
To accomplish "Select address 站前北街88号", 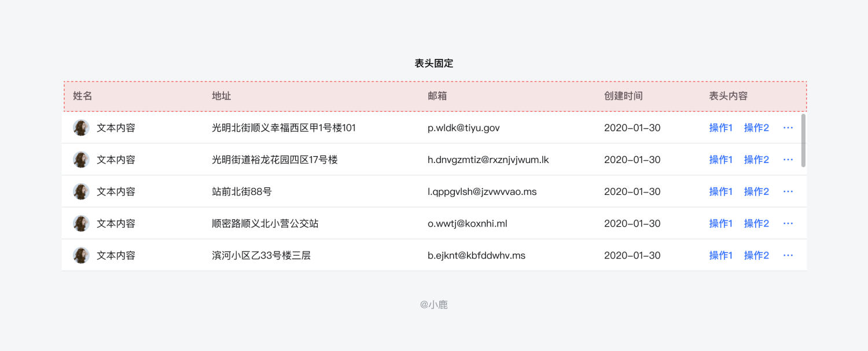I will coord(242,191).
